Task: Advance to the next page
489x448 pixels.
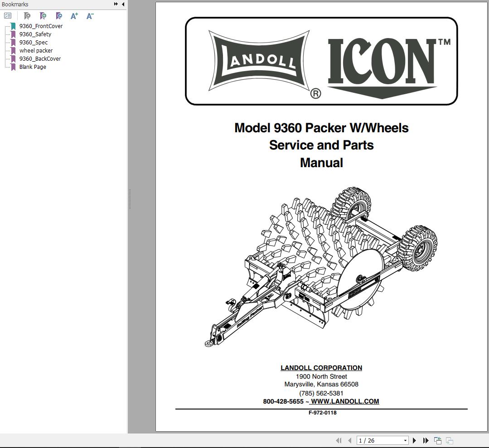Action: [414, 440]
